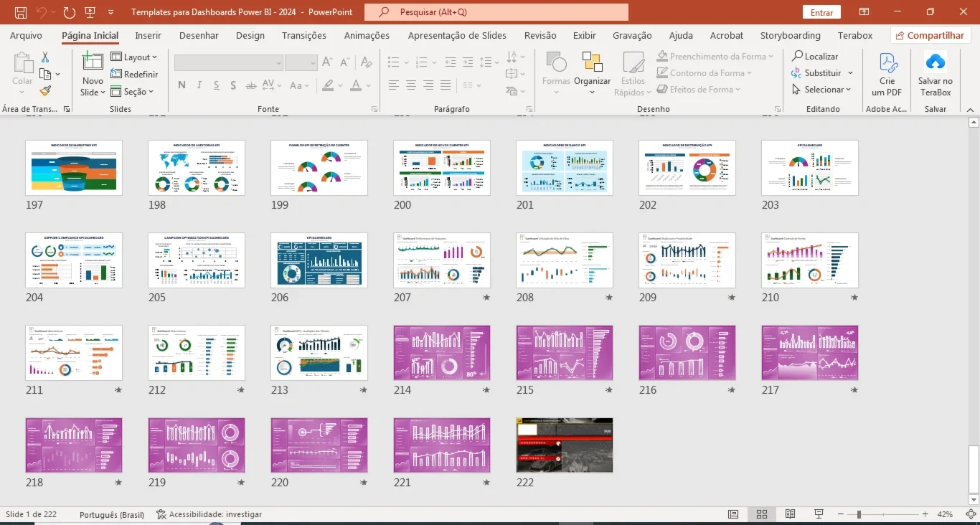Click transition star under slide 207
Screen dimensions: 980x525
486,297
